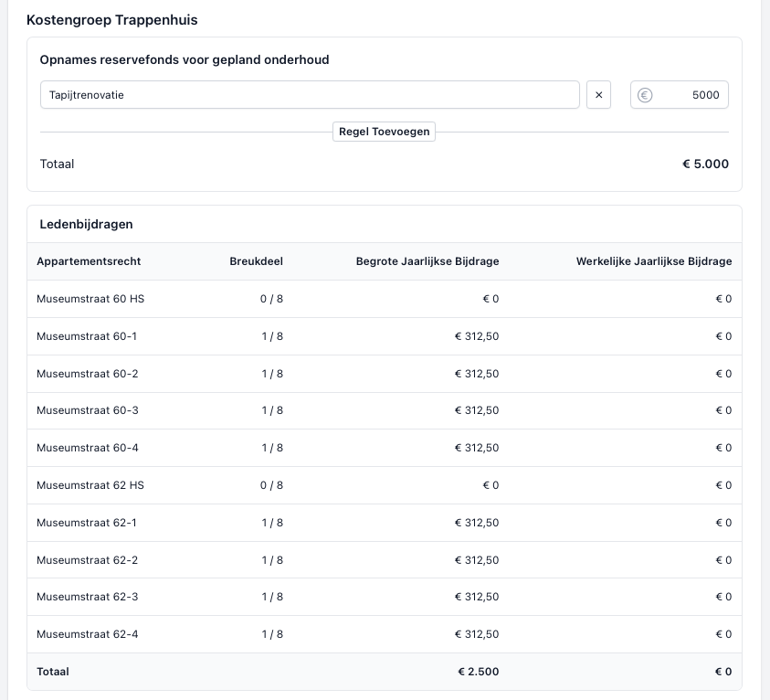770x700 pixels.
Task: Select the Werkelijke Jaarlijkse Bijdrage column header
Action: [x=653, y=261]
